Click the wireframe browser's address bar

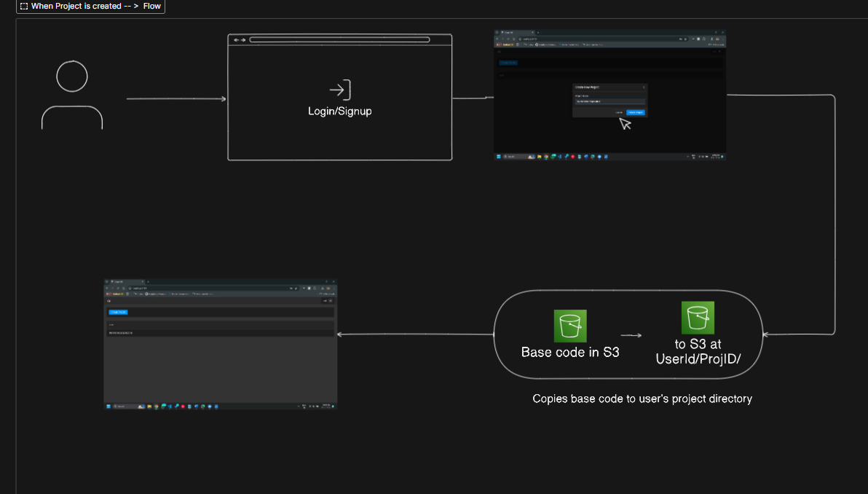339,40
